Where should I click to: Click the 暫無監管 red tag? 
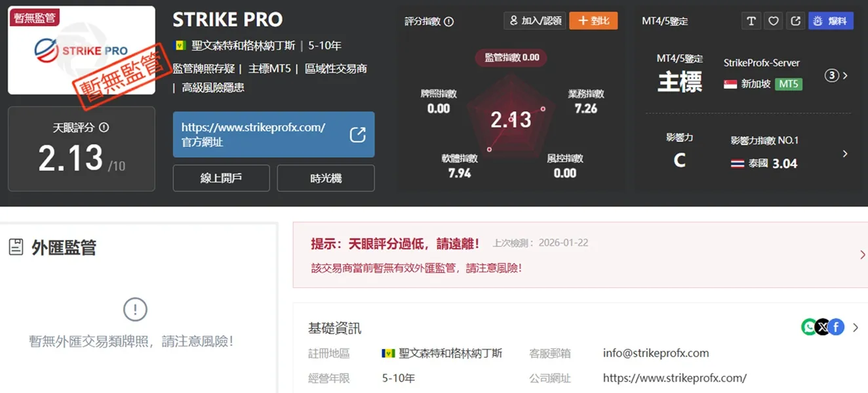click(x=34, y=18)
